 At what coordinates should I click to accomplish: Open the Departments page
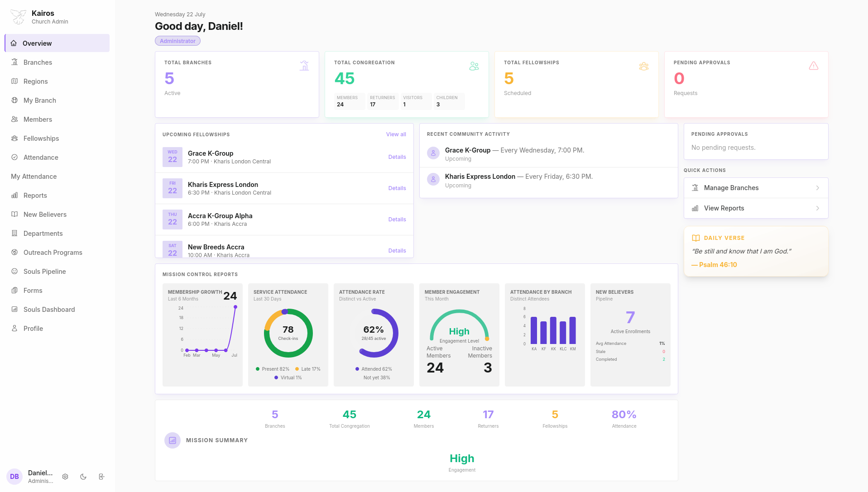click(57, 233)
